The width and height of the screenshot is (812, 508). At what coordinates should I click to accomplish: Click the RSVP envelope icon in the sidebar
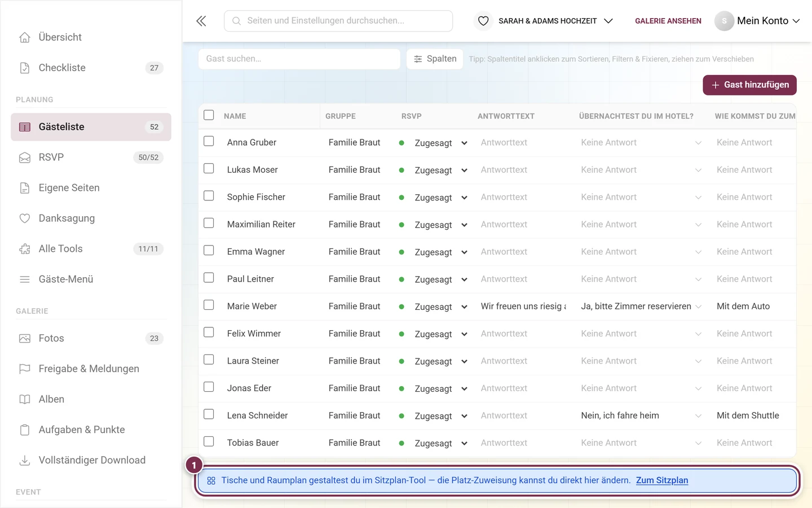25,157
